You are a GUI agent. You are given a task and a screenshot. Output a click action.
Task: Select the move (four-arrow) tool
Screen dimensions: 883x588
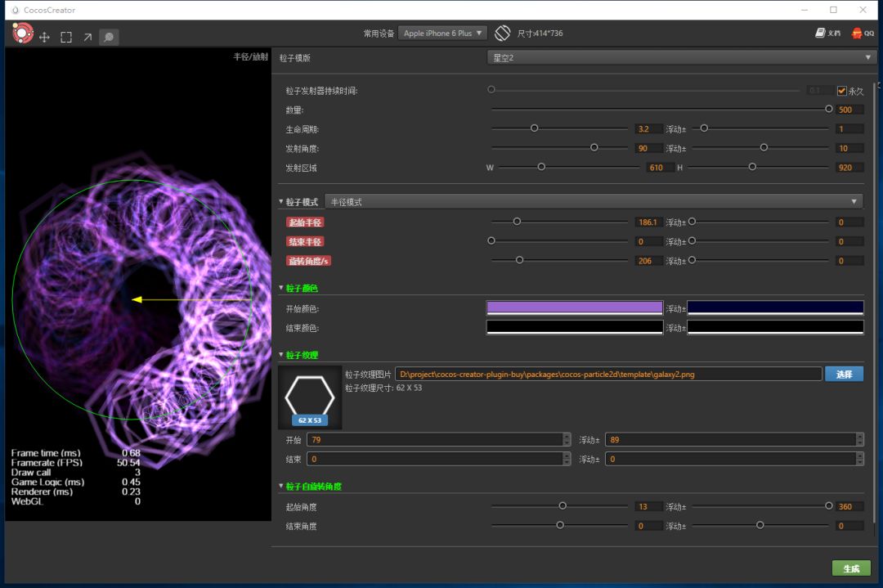45,37
